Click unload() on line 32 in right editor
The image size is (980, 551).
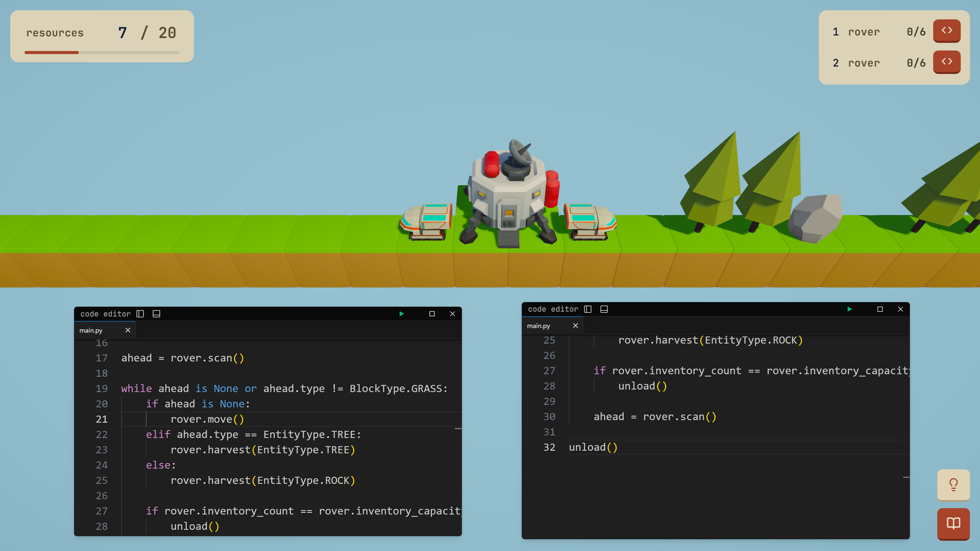click(593, 447)
